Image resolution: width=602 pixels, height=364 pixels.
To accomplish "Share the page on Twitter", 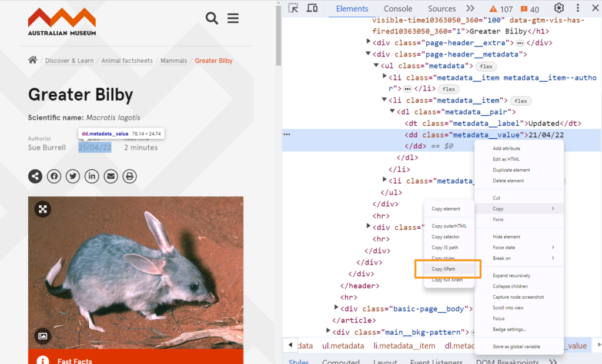I will pos(72,176).
